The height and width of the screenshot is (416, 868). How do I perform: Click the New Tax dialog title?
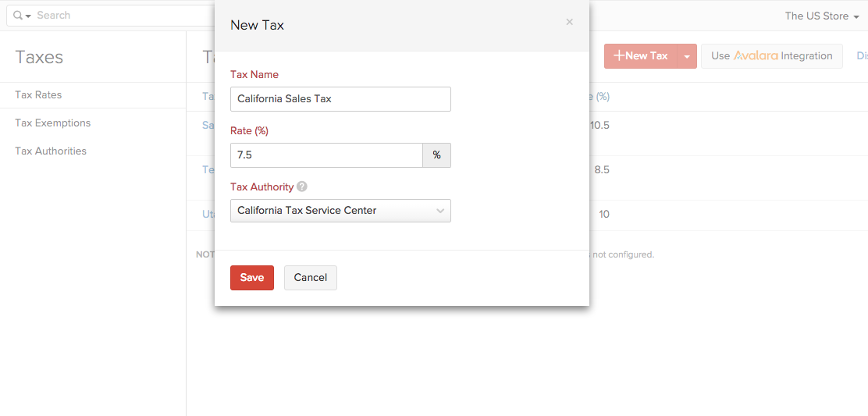tap(257, 25)
